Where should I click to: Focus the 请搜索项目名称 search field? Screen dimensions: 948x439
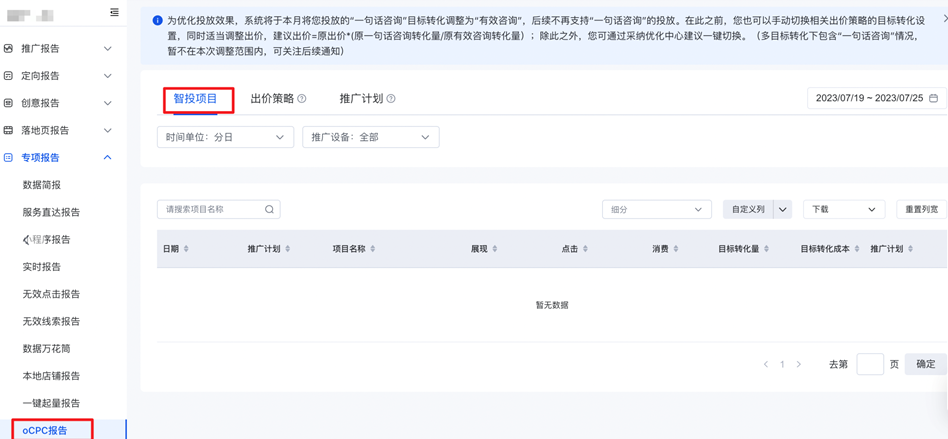pos(212,210)
